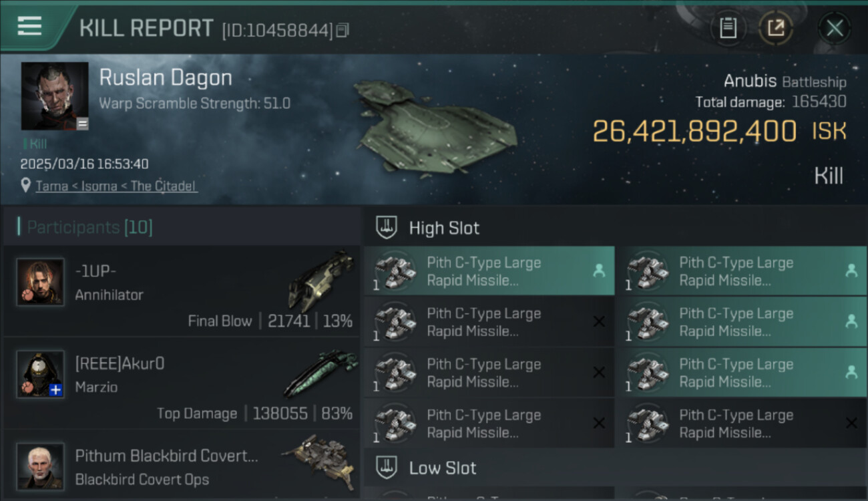Open the hamburger menu
Viewport: 868px width, 501px height.
coord(29,27)
